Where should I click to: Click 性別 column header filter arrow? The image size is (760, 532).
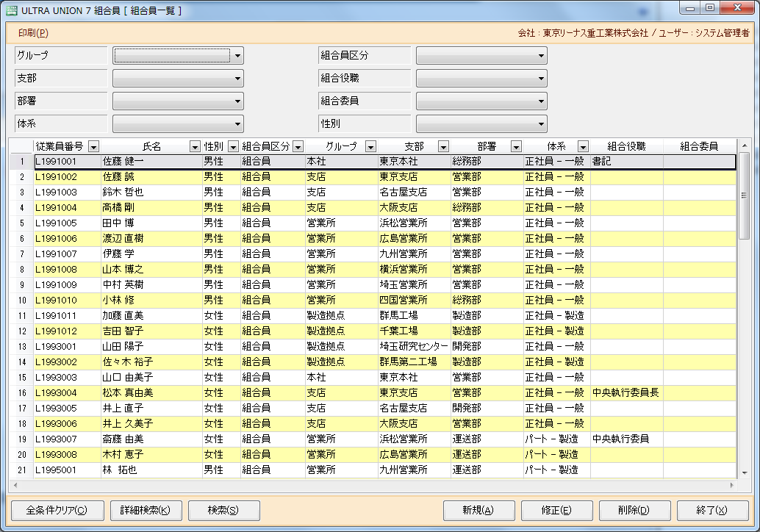click(x=233, y=146)
